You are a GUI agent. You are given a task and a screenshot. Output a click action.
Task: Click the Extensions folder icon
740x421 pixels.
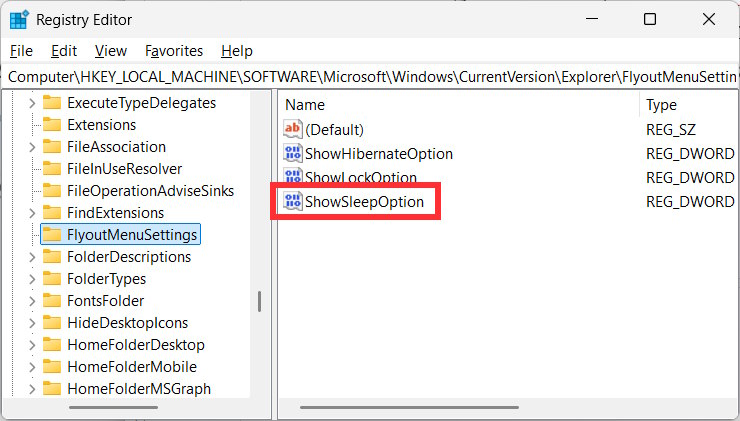(x=52, y=125)
